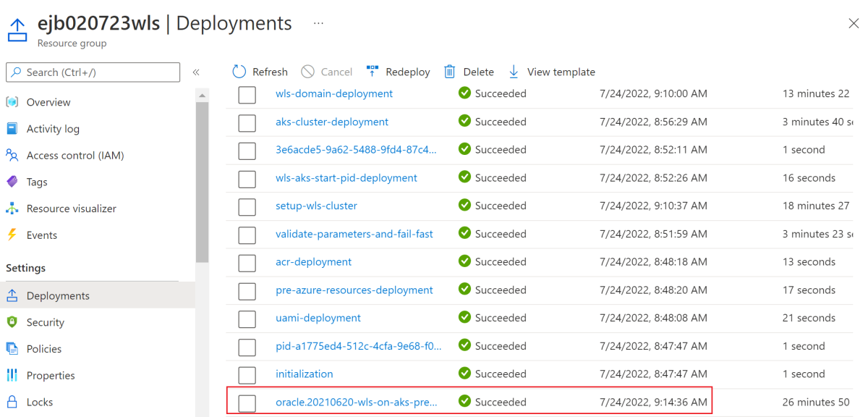868x417 pixels.
Task: Click the Locks padlock icon
Action: (x=12, y=402)
